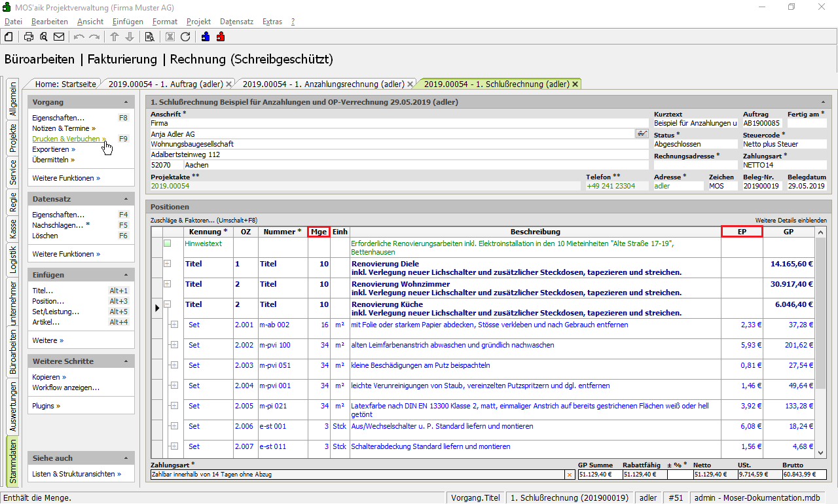The image size is (838, 504).
Task: Expand the Renovierung Diele title row
Action: tap(167, 264)
